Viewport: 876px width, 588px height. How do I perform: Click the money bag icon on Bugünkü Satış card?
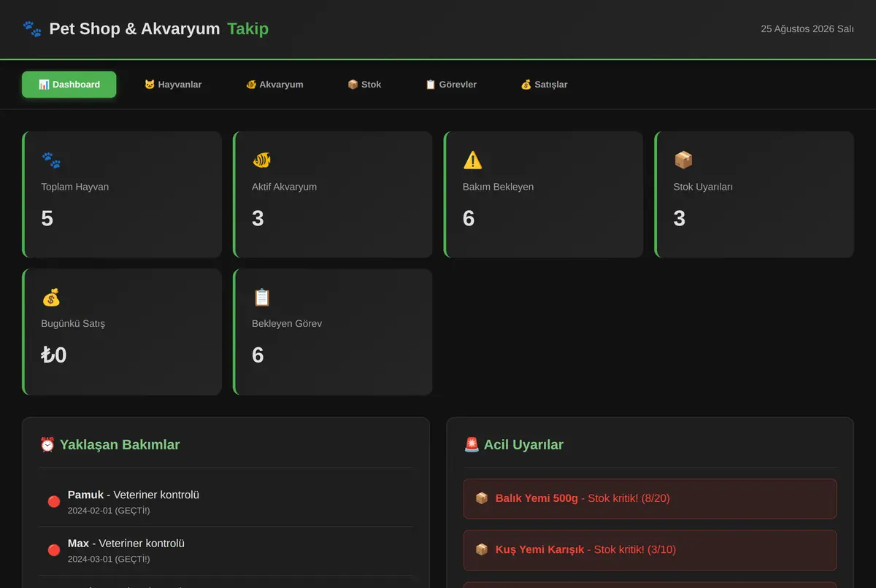click(51, 297)
